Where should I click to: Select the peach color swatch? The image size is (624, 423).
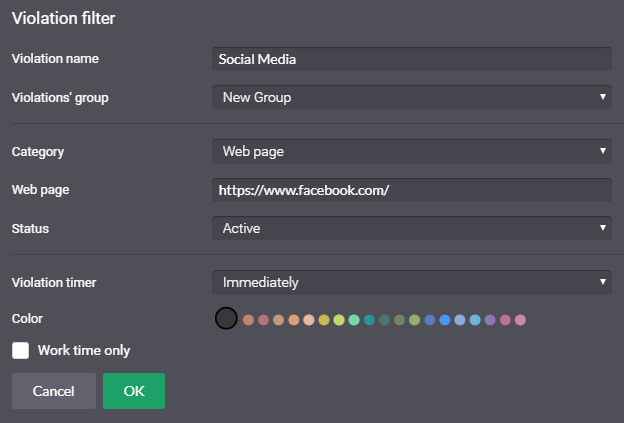(x=309, y=320)
